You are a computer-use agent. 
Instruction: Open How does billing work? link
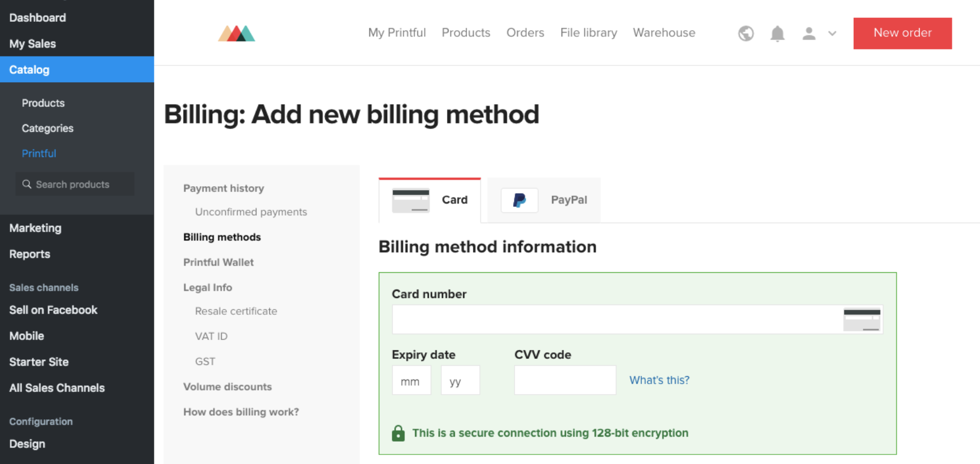pos(241,412)
